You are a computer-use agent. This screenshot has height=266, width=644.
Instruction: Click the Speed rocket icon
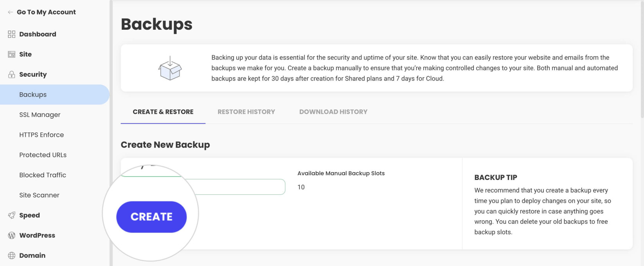tap(12, 215)
